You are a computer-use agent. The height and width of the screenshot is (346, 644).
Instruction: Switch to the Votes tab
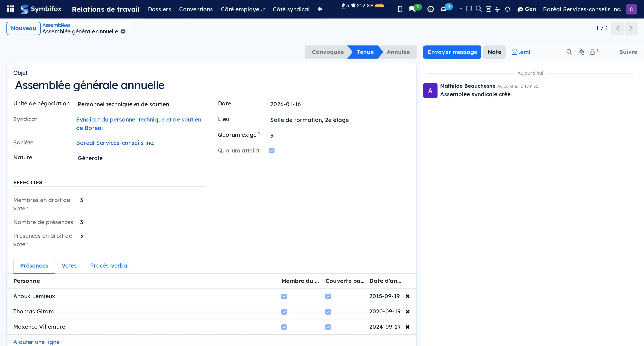point(69,266)
